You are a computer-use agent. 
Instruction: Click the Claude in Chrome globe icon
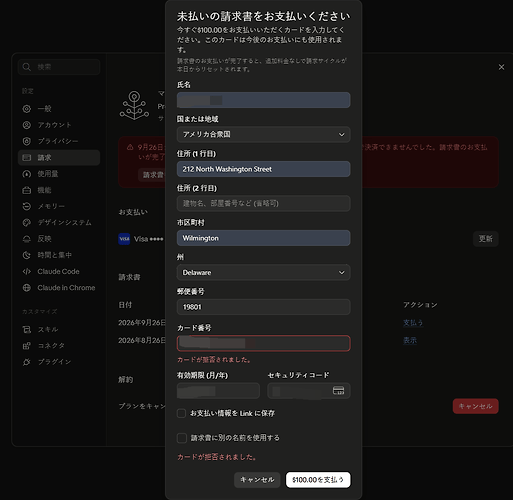[27, 288]
